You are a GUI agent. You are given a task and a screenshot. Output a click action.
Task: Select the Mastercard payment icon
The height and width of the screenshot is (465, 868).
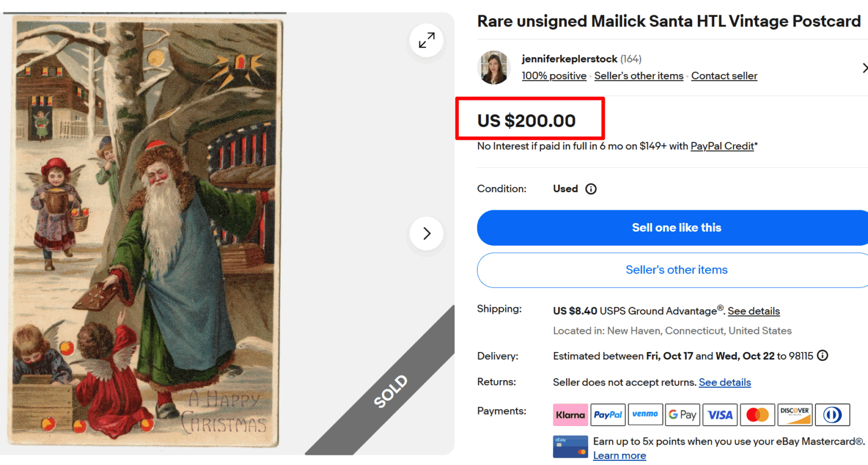coord(757,414)
